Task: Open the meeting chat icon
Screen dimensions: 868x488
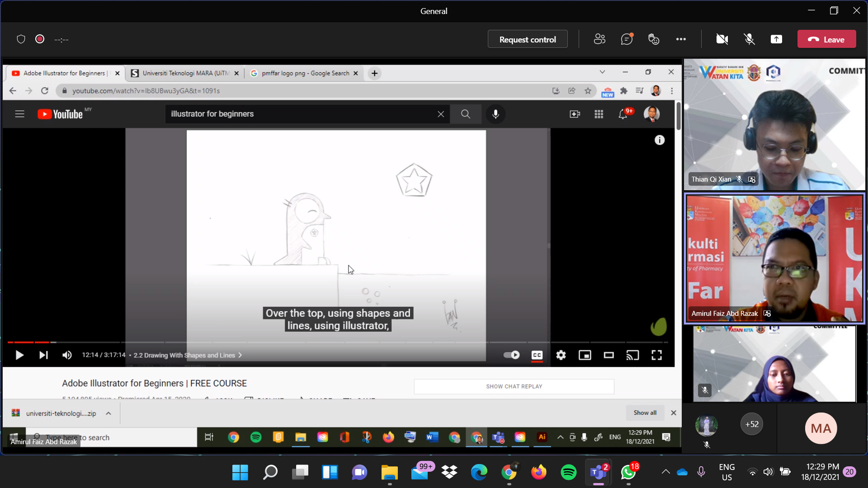Action: tap(627, 39)
